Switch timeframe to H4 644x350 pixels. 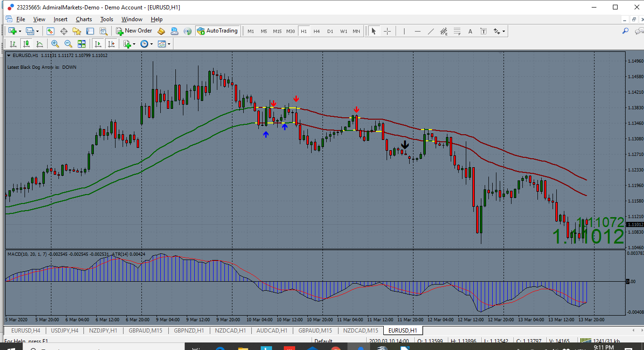[317, 31]
